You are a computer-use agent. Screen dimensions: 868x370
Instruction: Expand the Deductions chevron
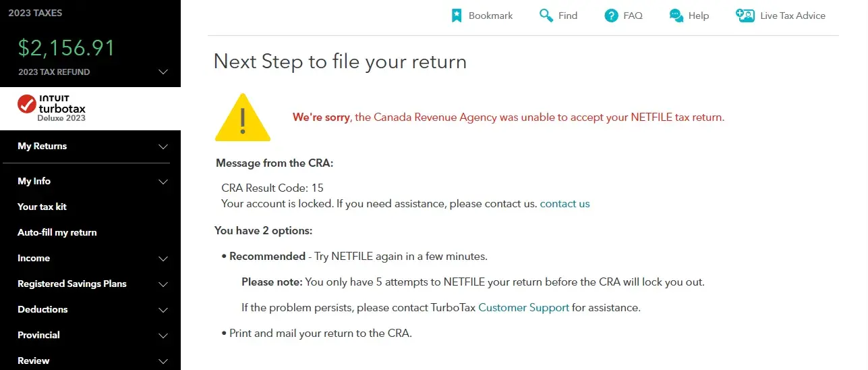coord(163,310)
